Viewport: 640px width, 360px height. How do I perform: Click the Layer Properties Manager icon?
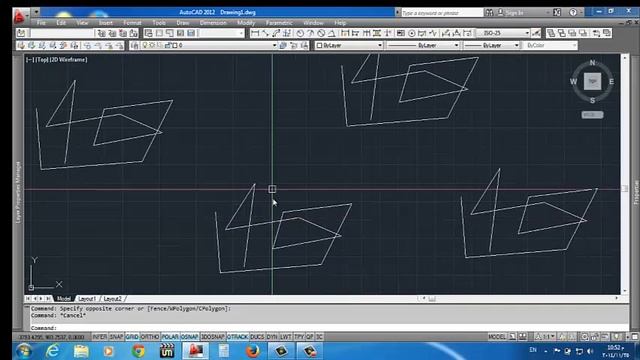[x=135, y=45]
